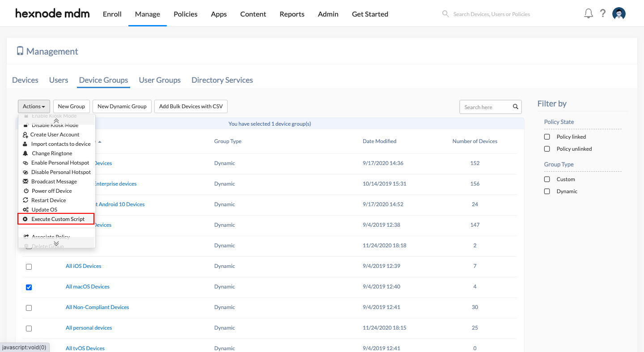Tick the Policy linked filter checkbox
The image size is (644, 352).
(547, 137)
